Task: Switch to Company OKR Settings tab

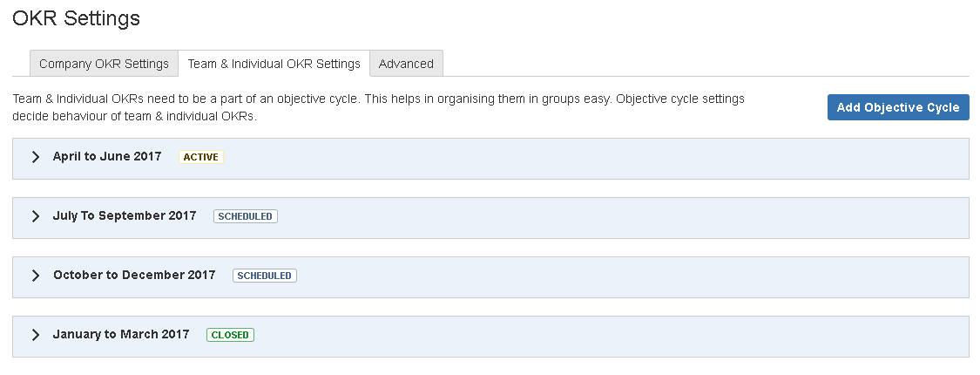Action: tap(104, 64)
